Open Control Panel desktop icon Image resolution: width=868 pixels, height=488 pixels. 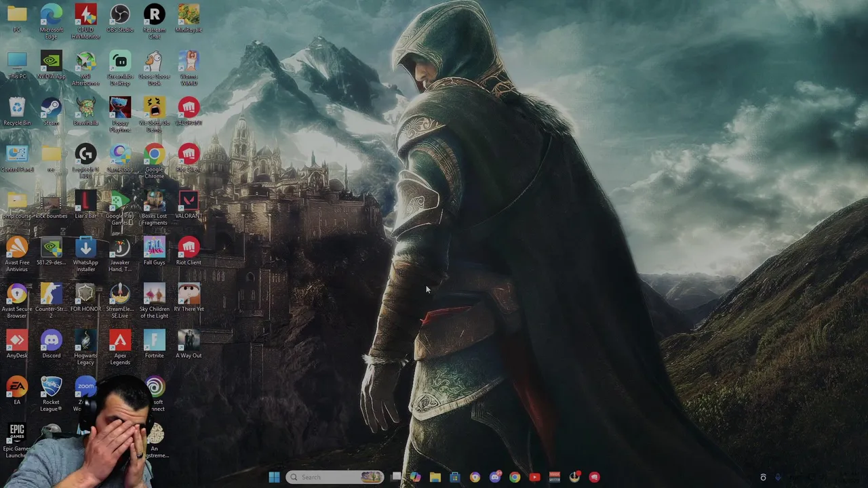[17, 158]
